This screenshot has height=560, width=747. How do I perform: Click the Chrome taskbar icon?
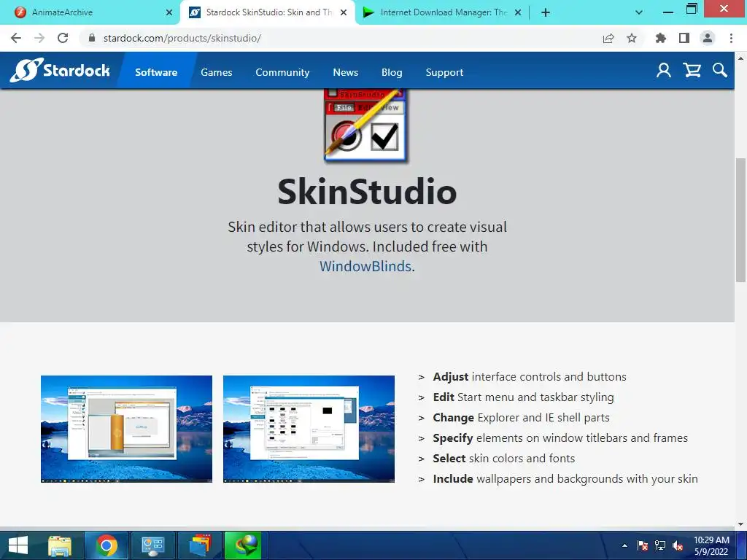click(107, 545)
